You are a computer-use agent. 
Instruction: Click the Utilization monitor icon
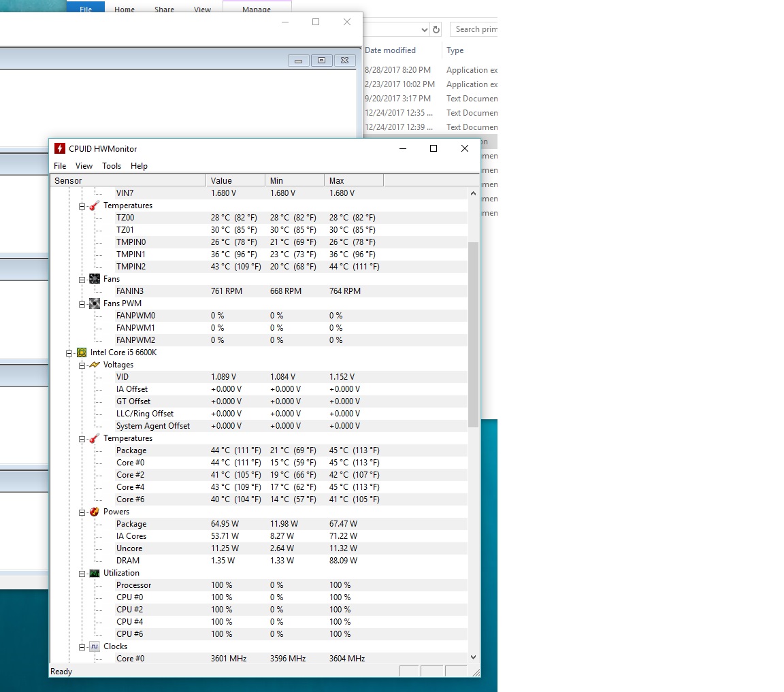(95, 573)
